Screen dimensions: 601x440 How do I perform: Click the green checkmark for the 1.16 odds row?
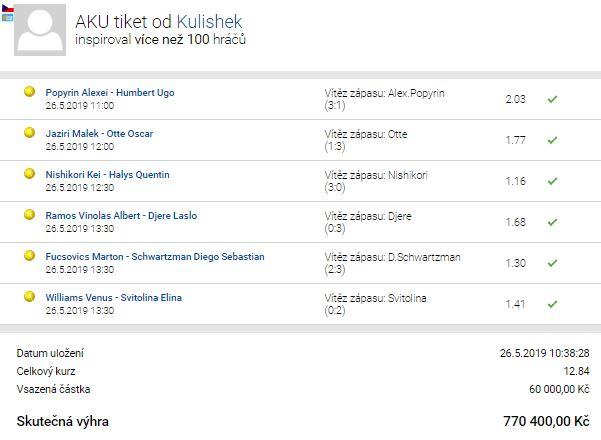click(x=552, y=181)
